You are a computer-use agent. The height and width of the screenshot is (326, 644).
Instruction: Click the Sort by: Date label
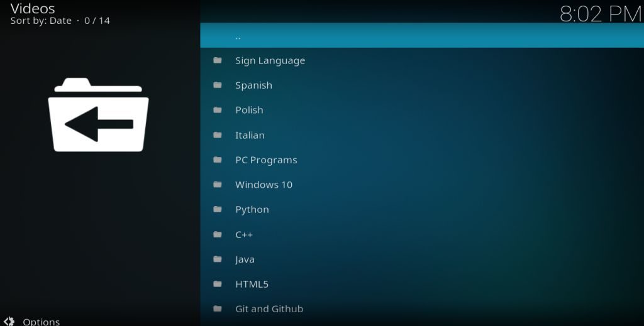41,21
